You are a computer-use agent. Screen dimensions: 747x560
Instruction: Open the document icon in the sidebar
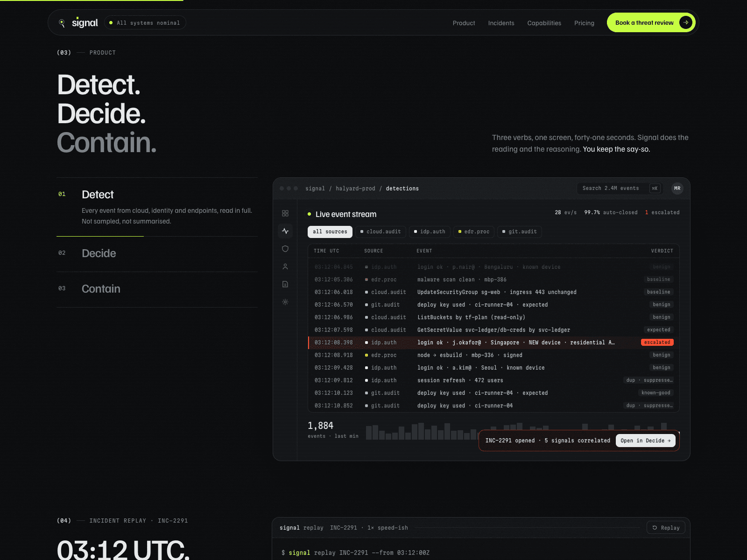click(x=285, y=284)
